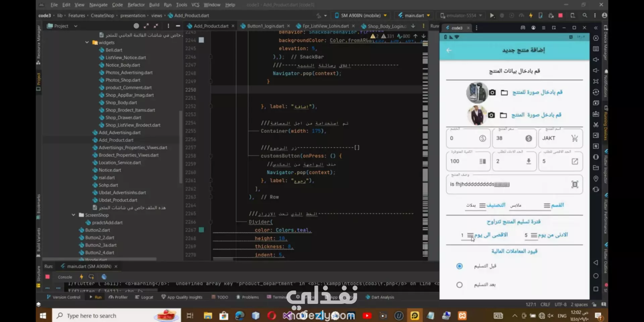Tap folder icon beside first product image
Screen dimensions: 644x322
tap(504, 93)
